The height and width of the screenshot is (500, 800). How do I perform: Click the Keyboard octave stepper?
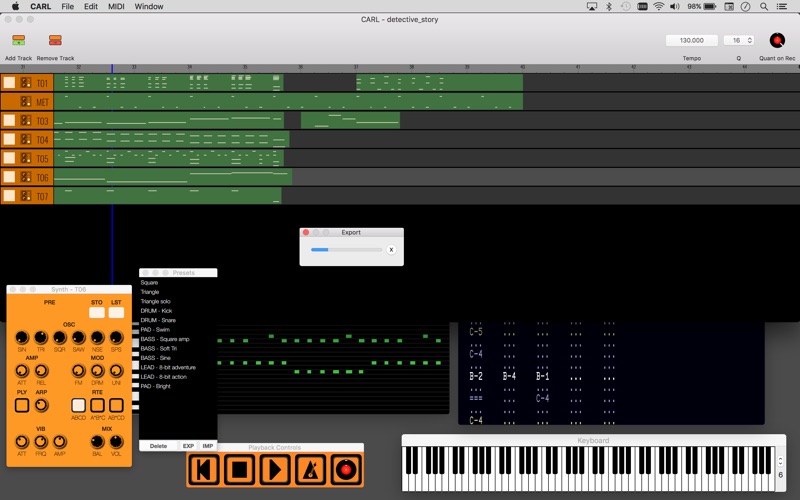[x=780, y=461]
